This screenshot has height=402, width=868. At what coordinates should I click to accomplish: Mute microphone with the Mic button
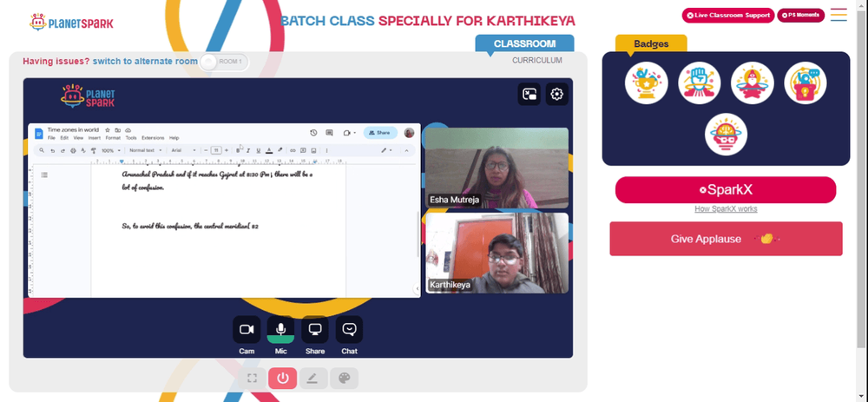point(280,329)
